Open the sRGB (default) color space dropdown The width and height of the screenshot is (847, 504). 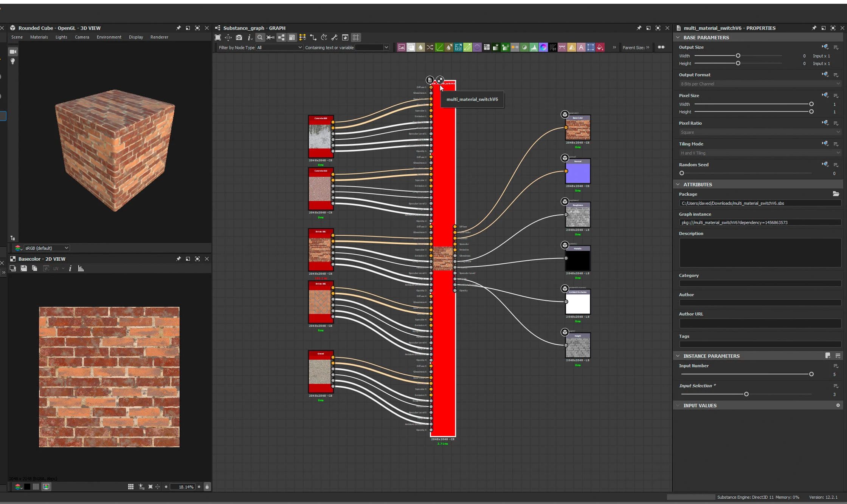pos(46,248)
